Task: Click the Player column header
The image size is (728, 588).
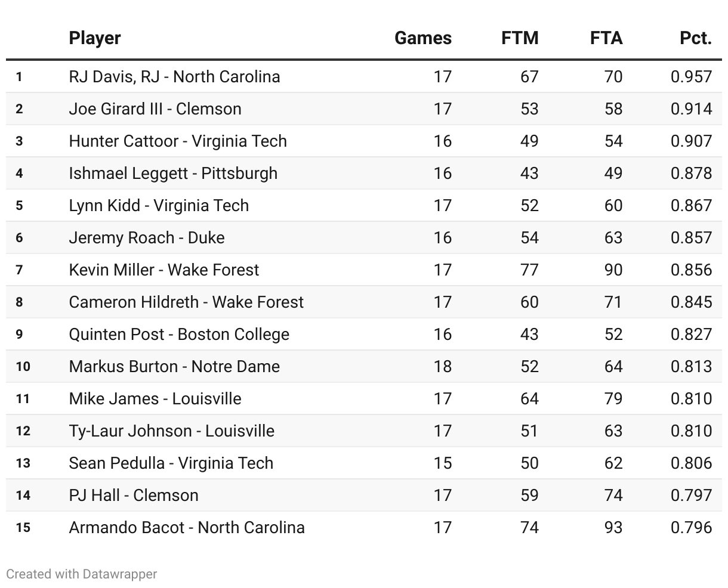Action: [95, 38]
